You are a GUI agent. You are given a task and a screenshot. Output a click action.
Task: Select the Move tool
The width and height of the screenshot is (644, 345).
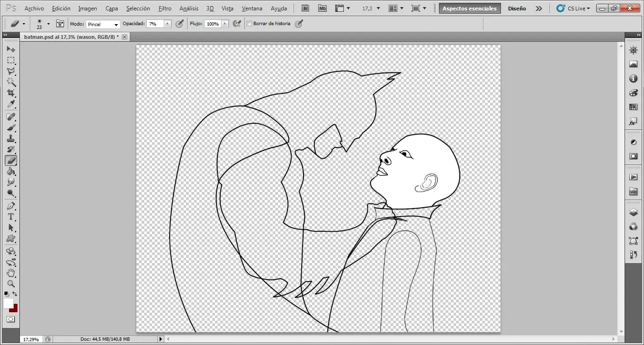coord(10,49)
